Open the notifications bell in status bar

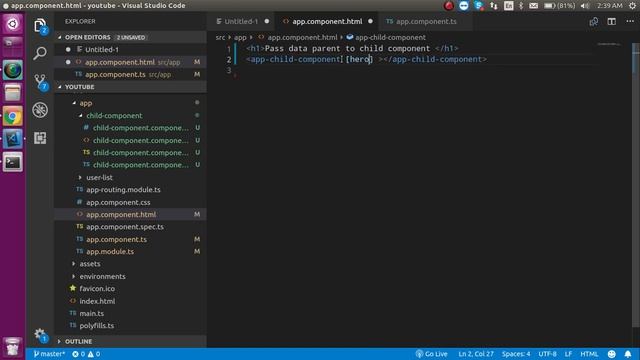click(x=628, y=354)
